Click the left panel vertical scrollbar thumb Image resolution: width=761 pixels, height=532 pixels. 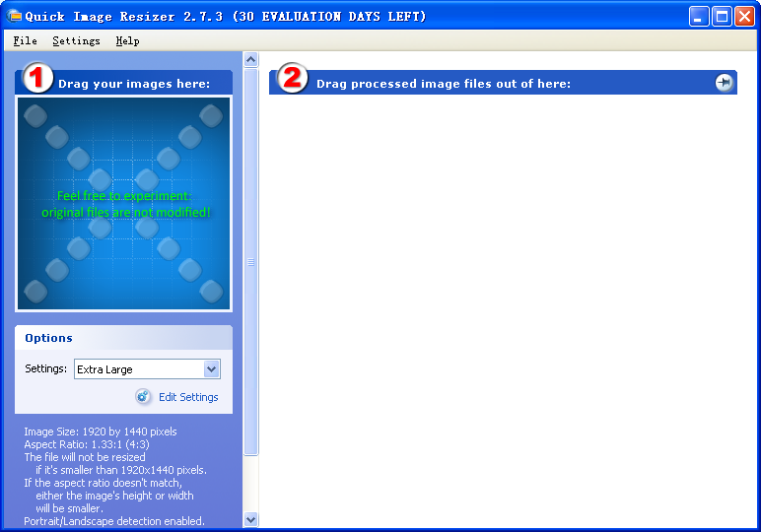pyautogui.click(x=251, y=262)
